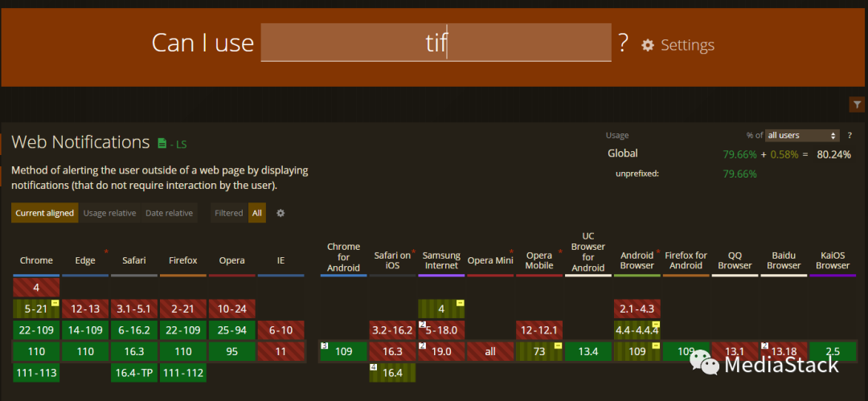Image resolution: width=868 pixels, height=401 pixels.
Task: Switch to Date relative view
Action: click(169, 213)
